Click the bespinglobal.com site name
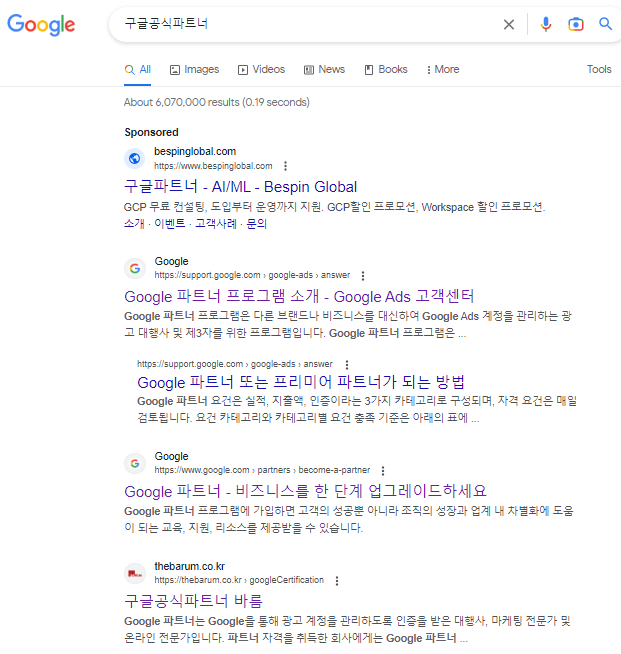The image size is (621, 654). (195, 151)
